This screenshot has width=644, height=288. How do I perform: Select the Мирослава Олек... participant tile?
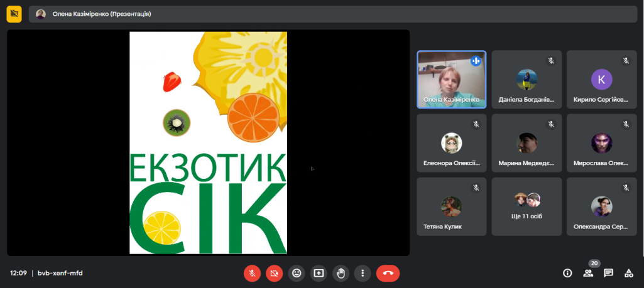point(601,143)
